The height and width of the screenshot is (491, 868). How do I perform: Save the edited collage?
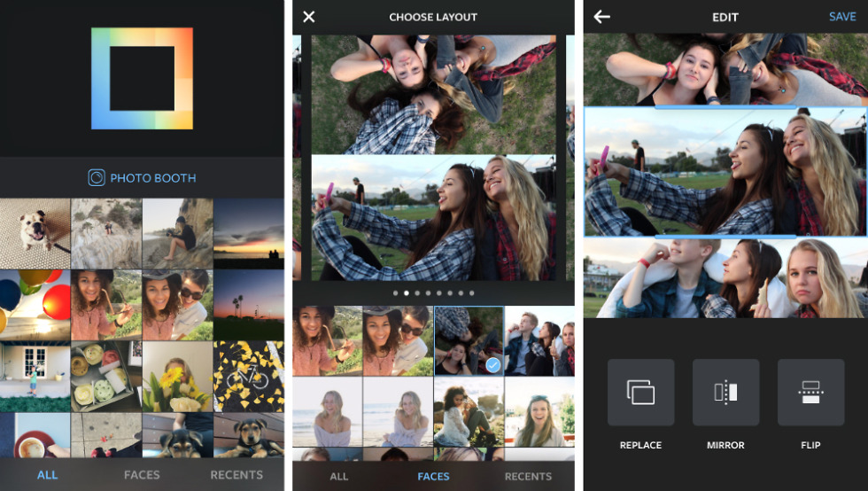[x=841, y=17]
